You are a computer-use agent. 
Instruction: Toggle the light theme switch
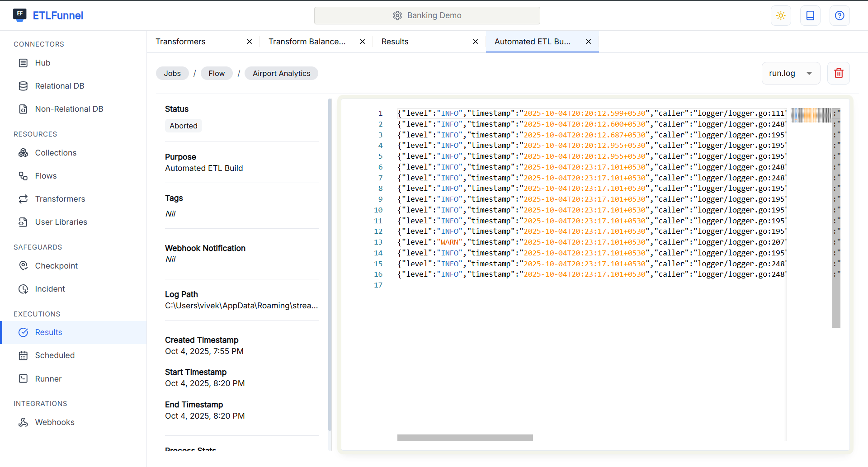(x=781, y=15)
